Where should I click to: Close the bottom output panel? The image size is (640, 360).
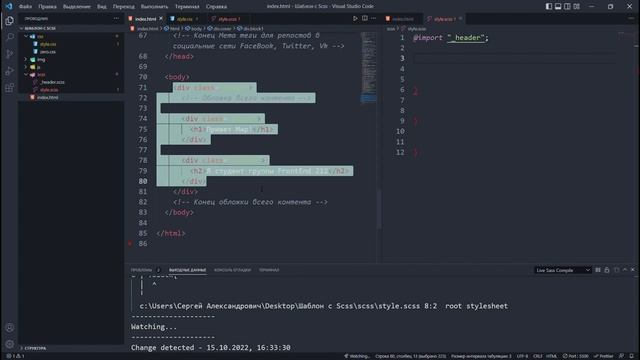633,270
